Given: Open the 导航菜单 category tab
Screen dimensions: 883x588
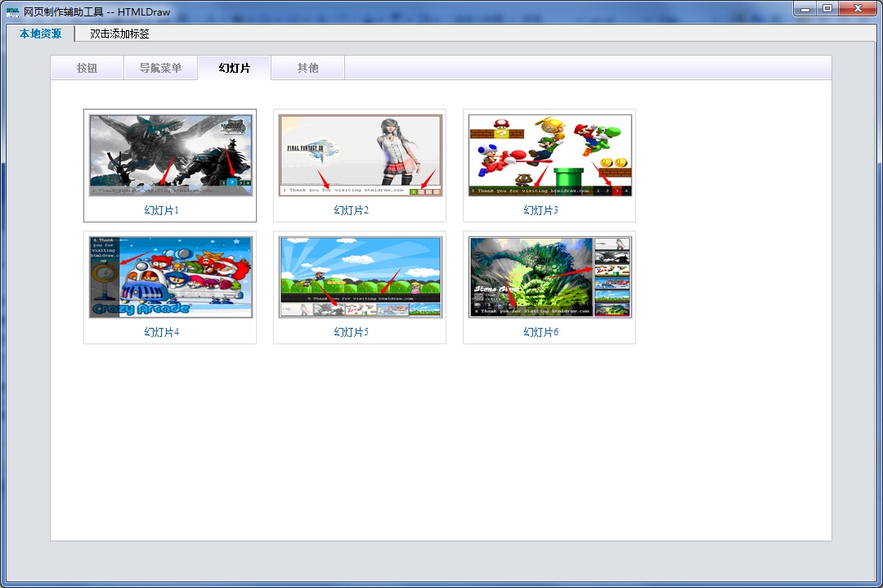Looking at the screenshot, I should pos(160,68).
